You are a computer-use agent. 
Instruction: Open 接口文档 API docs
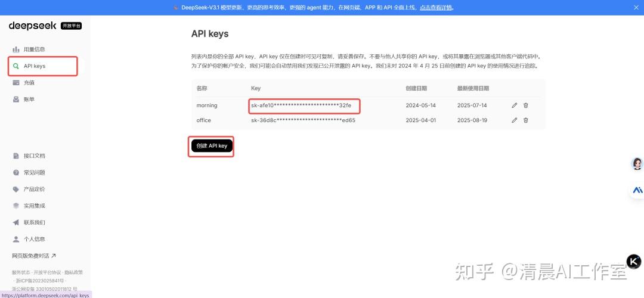(x=34, y=156)
